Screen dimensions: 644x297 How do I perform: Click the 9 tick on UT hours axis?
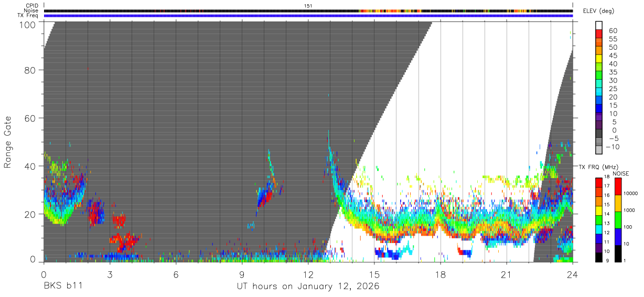[242, 274]
